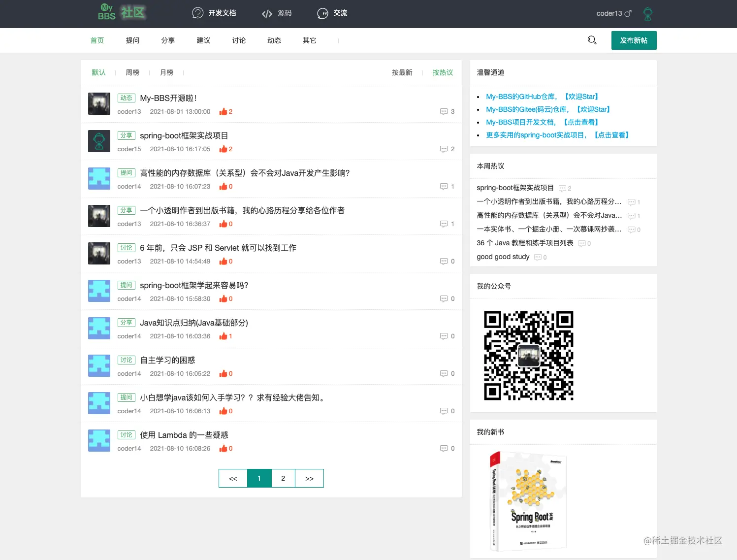737x560 pixels.
Task: Click the Spring Boot book cover image
Action: pyautogui.click(x=528, y=501)
